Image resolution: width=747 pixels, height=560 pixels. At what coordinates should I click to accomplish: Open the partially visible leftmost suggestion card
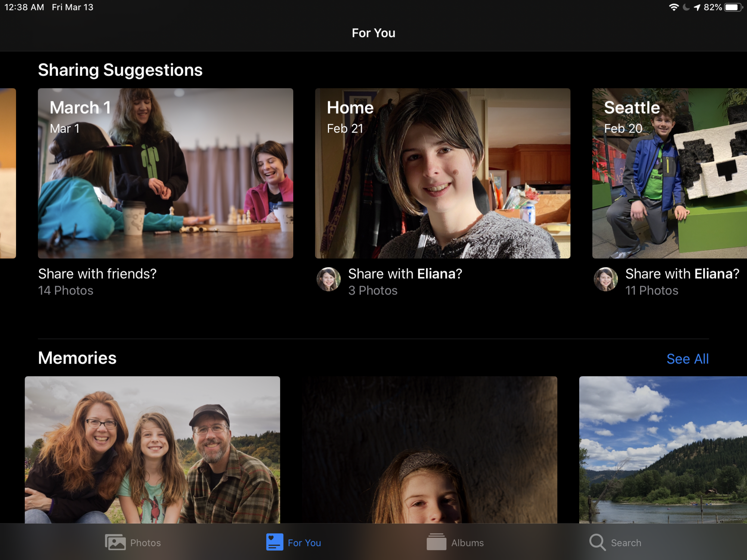pos(8,173)
